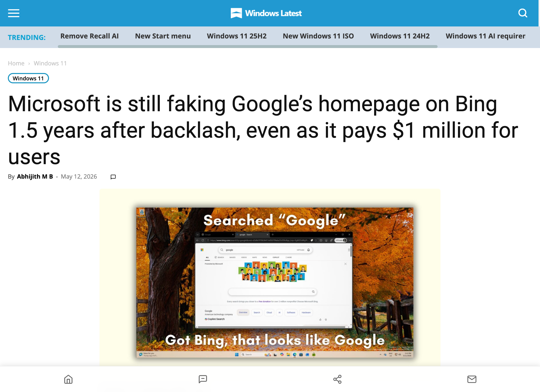Open New Windows 11 ISO trending link
This screenshot has height=392, width=540.
[x=318, y=36]
